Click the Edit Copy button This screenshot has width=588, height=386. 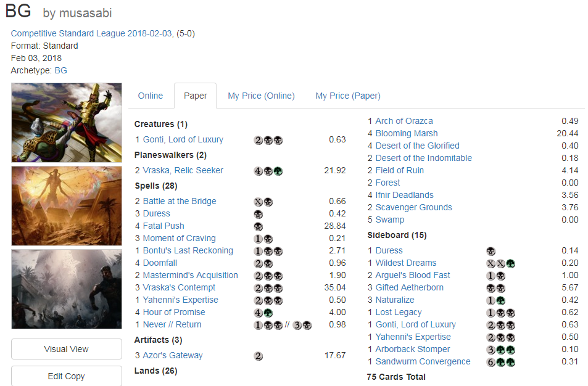coord(67,376)
